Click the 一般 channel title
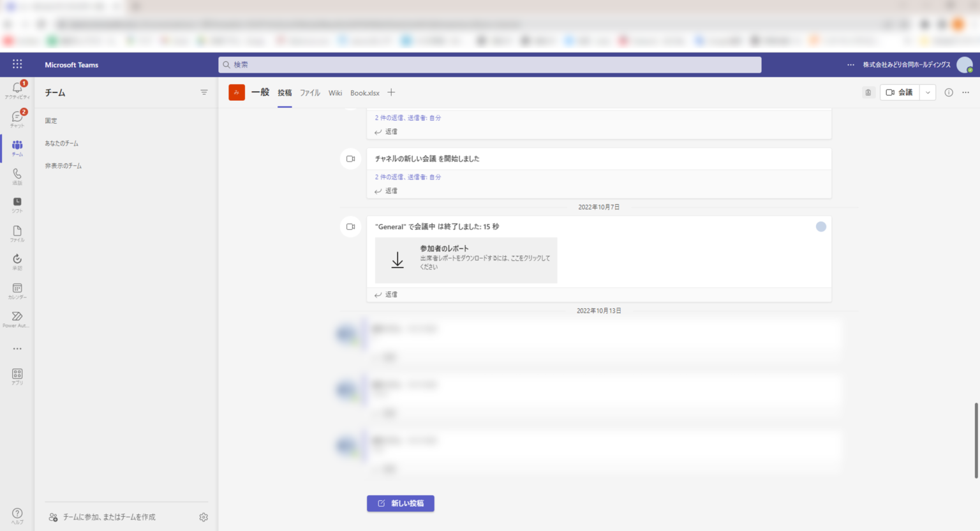The width and height of the screenshot is (980, 531). 260,93
